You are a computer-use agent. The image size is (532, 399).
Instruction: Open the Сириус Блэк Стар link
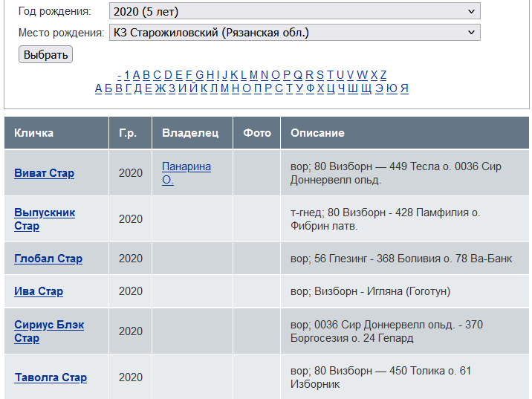click(49, 331)
